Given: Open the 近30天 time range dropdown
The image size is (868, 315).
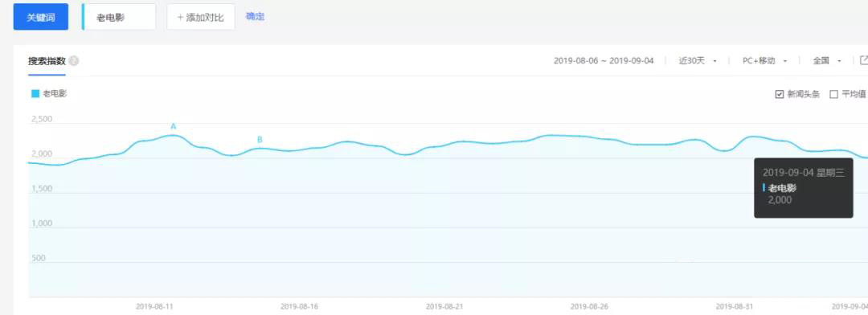Looking at the screenshot, I should point(698,61).
